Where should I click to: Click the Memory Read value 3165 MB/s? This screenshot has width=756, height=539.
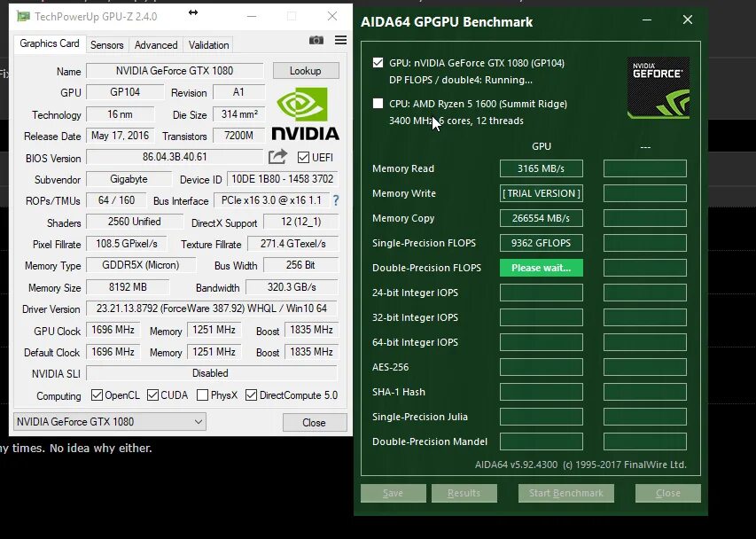pyautogui.click(x=541, y=168)
